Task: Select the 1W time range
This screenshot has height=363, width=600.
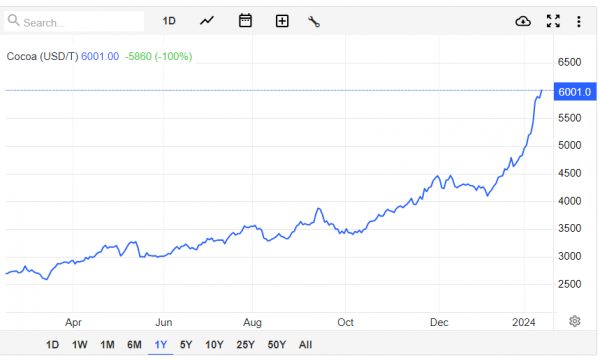Action: (80, 345)
